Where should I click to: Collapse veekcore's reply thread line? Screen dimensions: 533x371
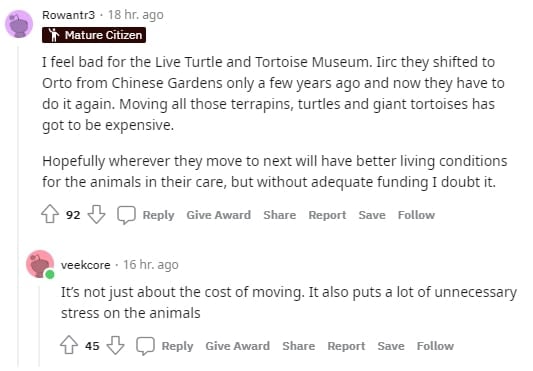tap(39, 326)
